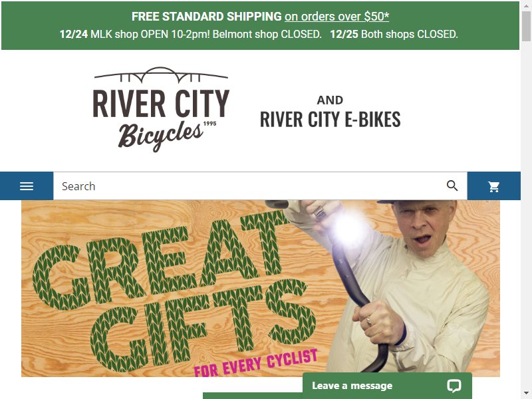
Task: Click the Free Standard Shipping announcement
Action: (206, 16)
